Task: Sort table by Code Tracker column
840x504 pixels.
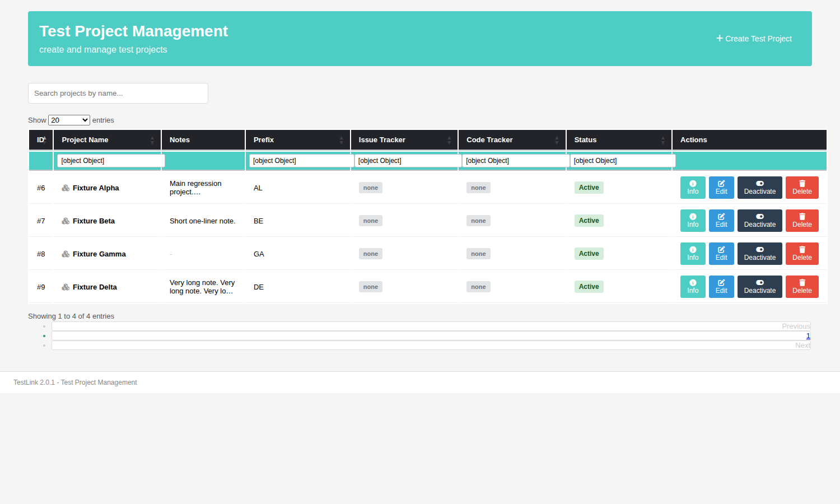Action: click(x=512, y=140)
